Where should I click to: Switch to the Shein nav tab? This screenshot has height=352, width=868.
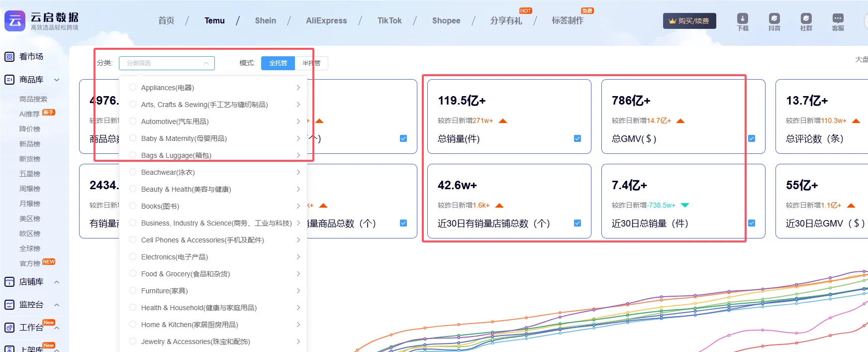(266, 20)
